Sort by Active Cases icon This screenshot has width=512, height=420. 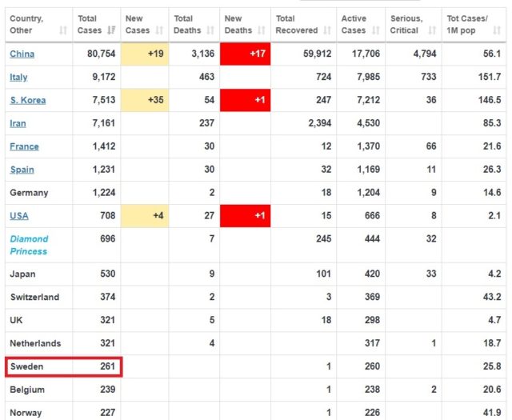tap(376, 30)
